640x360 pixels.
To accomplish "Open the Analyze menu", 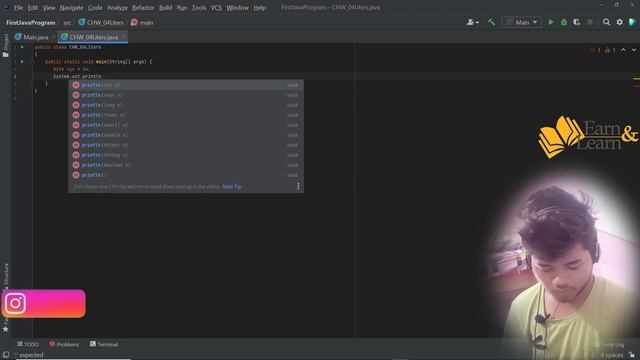I will pos(117,8).
